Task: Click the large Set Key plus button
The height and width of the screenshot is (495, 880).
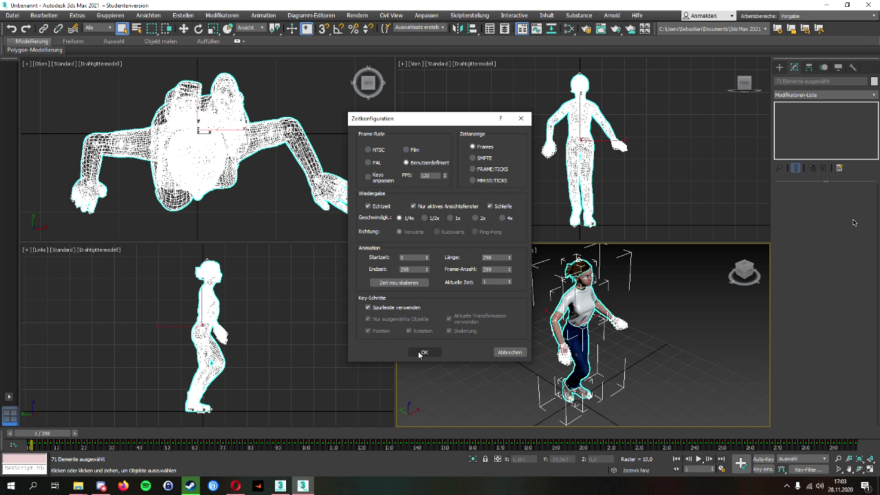Action: [740, 463]
